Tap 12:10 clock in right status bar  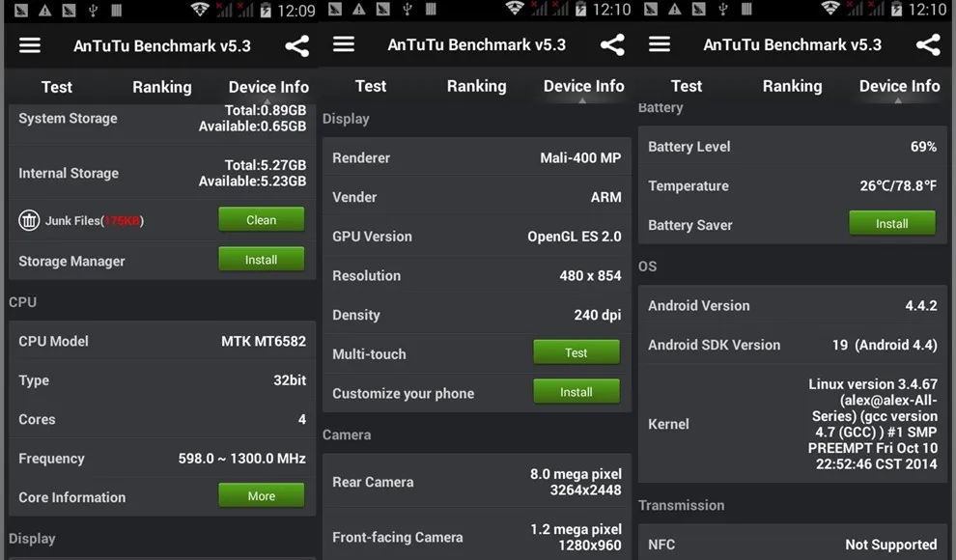click(927, 10)
